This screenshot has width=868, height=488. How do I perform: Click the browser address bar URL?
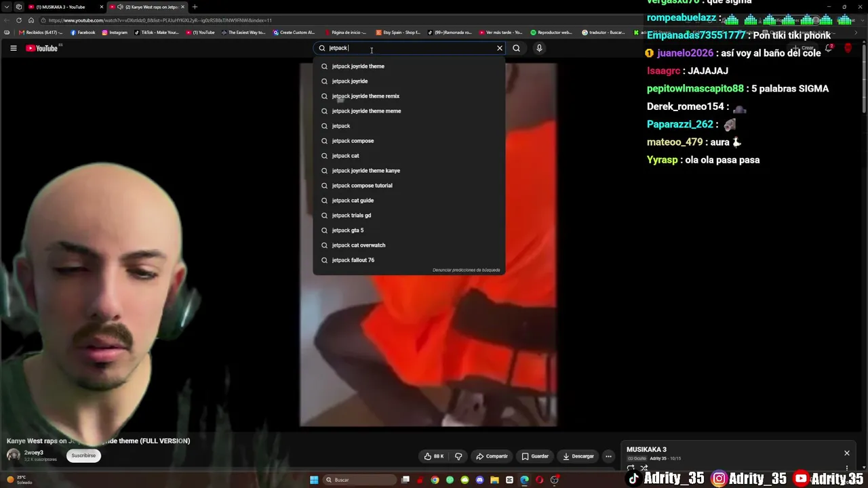click(x=160, y=20)
